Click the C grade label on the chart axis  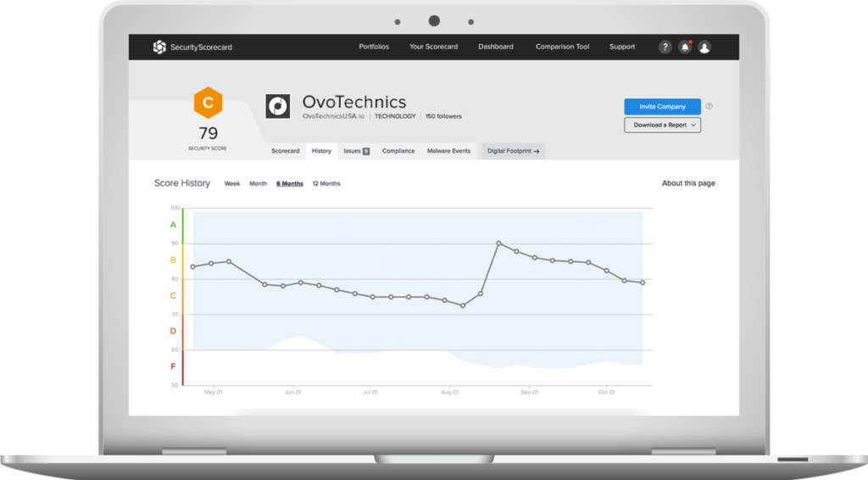click(x=173, y=296)
